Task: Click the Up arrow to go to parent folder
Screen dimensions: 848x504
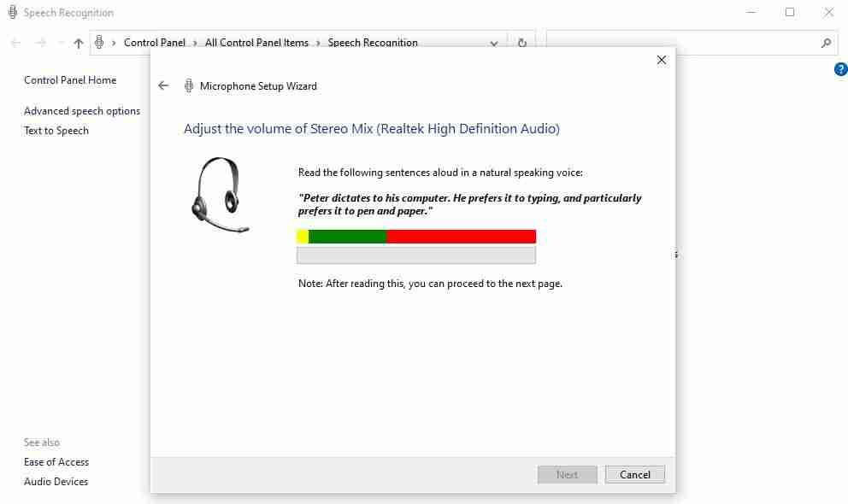Action: pos(78,43)
